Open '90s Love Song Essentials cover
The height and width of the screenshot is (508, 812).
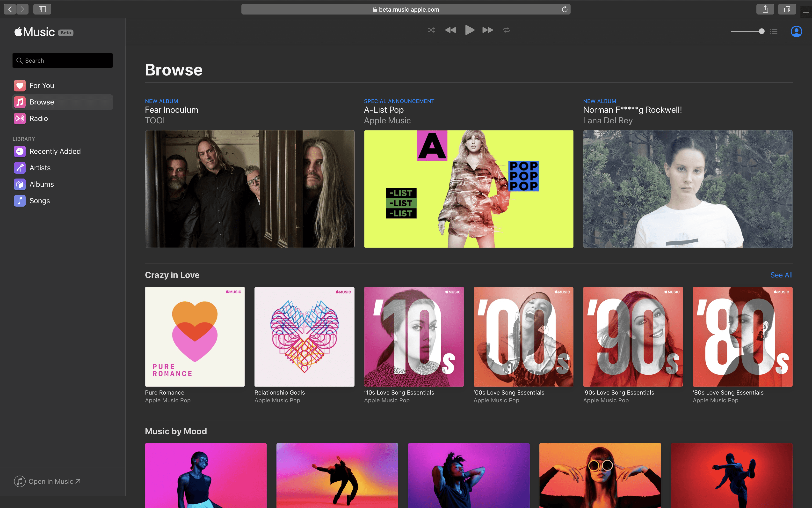(x=633, y=337)
